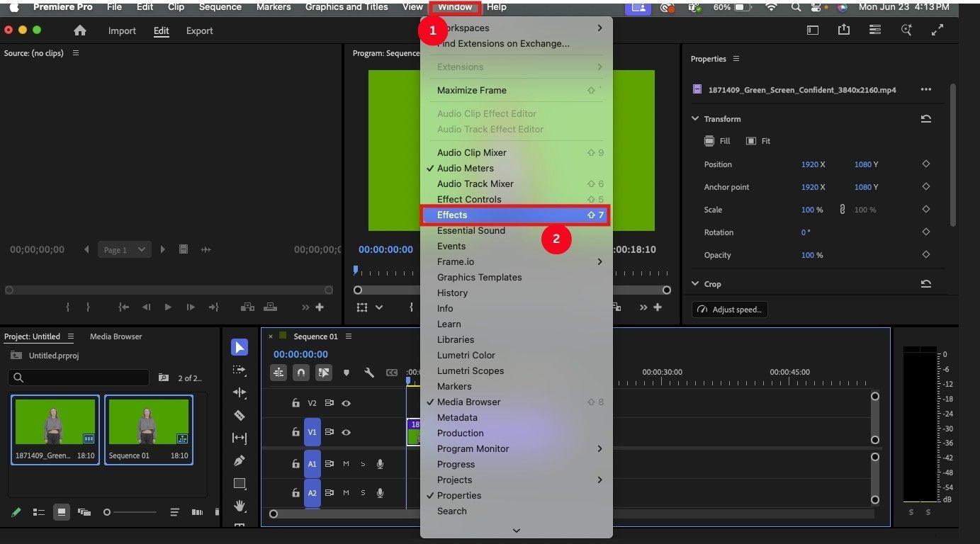Choose Effects from the Window menu

516,215
